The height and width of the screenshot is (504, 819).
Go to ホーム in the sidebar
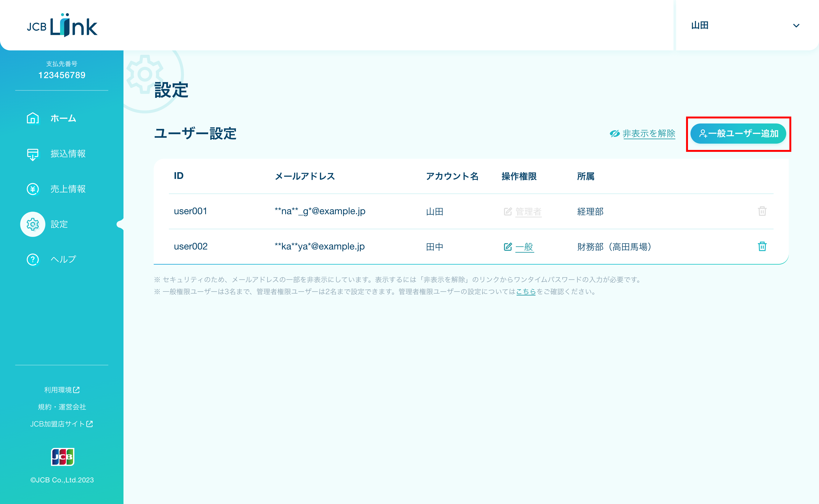(x=63, y=118)
